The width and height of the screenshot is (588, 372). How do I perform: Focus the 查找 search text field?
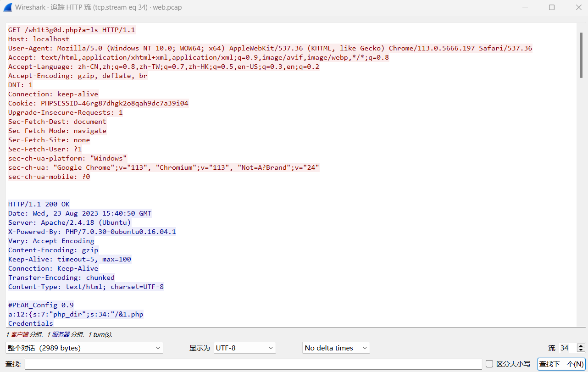253,364
